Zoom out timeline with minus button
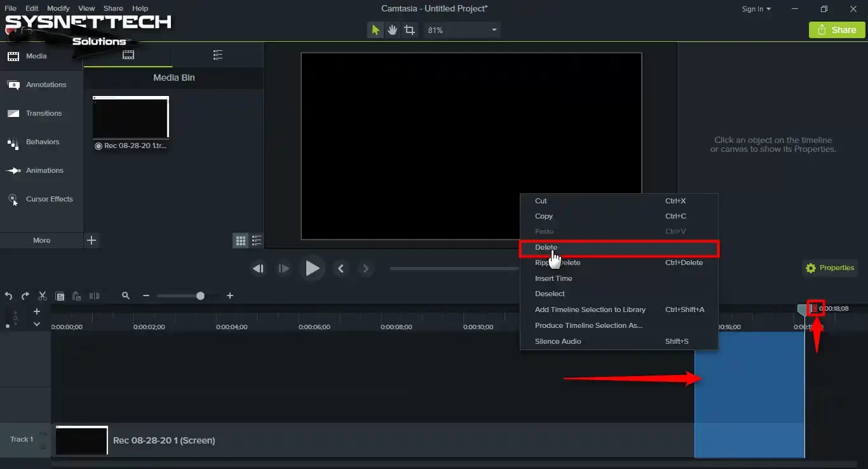 (x=146, y=296)
